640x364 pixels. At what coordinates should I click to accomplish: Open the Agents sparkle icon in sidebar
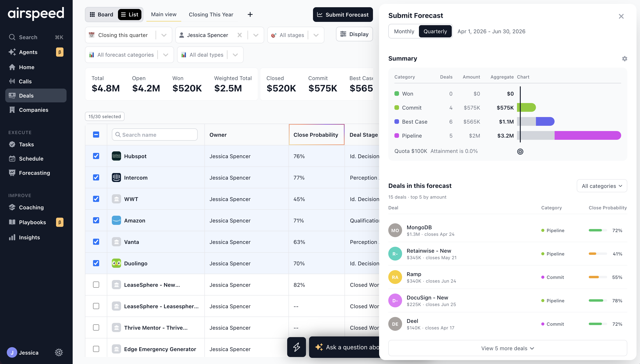(x=12, y=52)
